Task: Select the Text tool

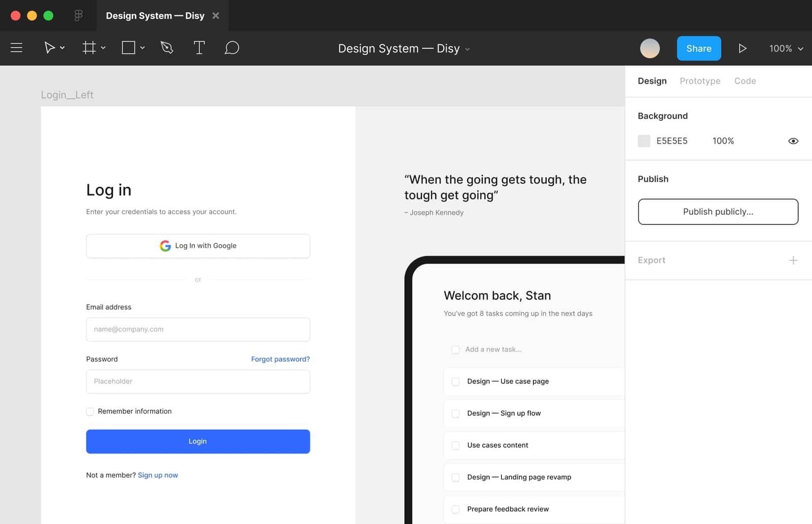Action: pos(199,48)
